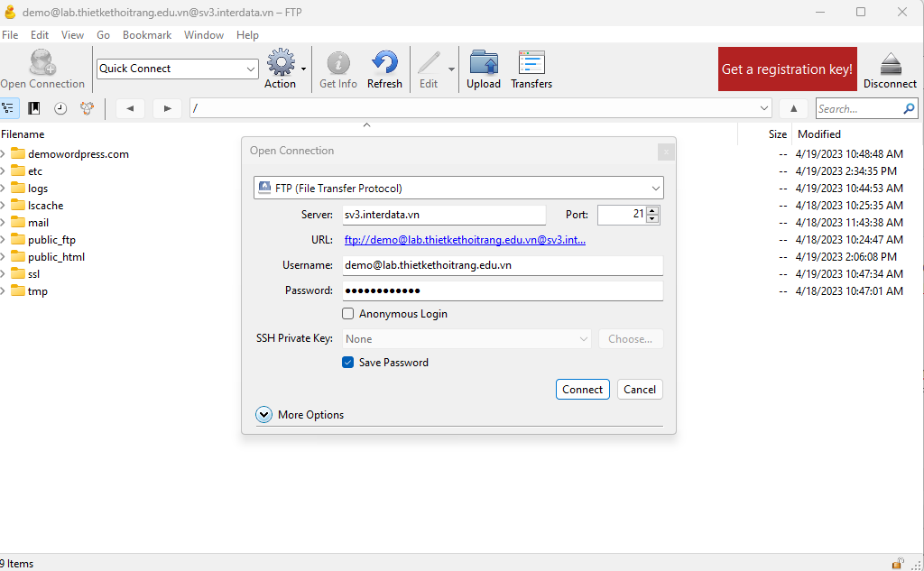The width and height of the screenshot is (924, 571).
Task: Show the Bonjour discovery view
Action: click(x=88, y=108)
